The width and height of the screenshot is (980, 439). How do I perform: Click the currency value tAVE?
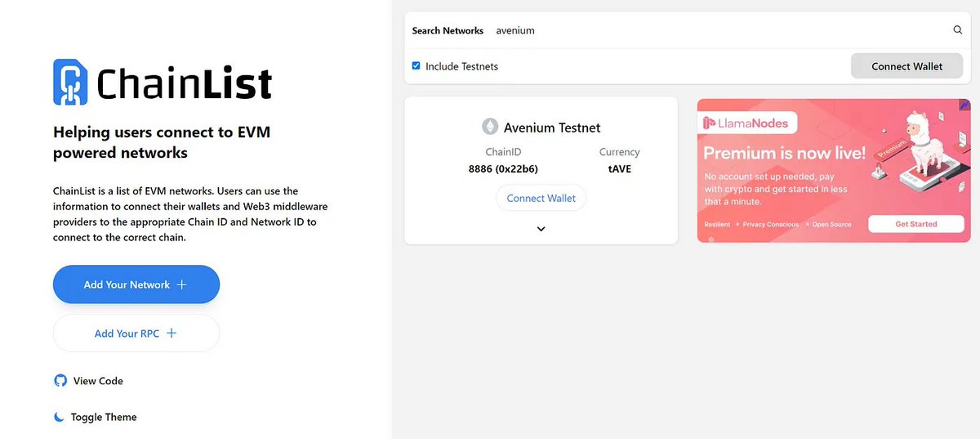(620, 169)
